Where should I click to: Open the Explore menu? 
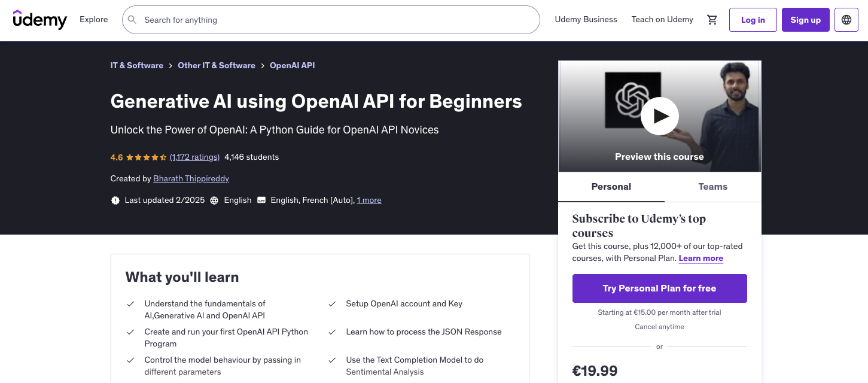(x=93, y=19)
